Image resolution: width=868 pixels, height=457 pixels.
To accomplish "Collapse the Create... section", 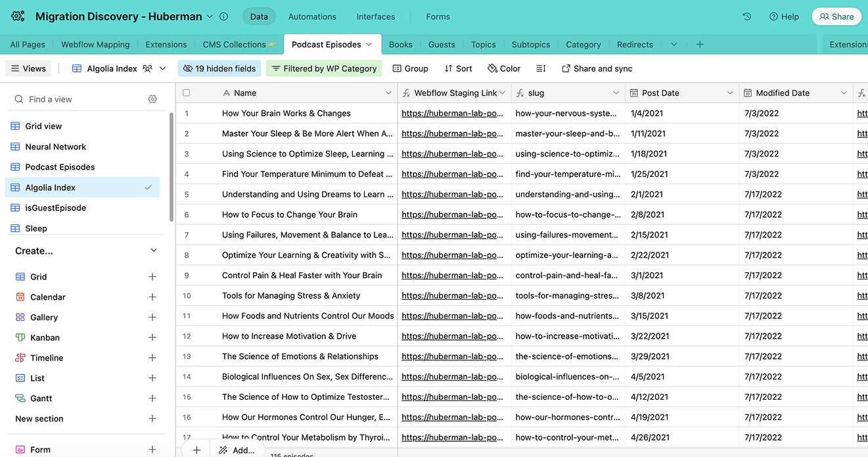I will pyautogui.click(x=154, y=251).
